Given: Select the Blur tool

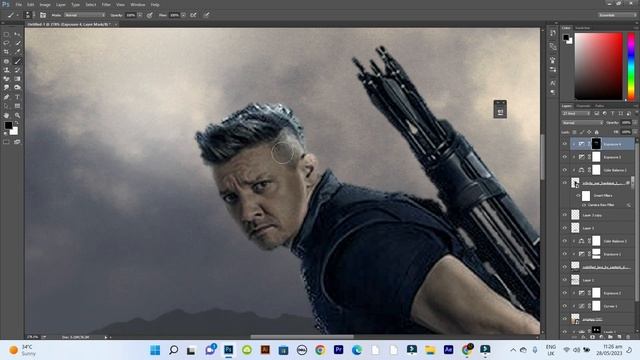Looking at the screenshot, I should [7, 88].
